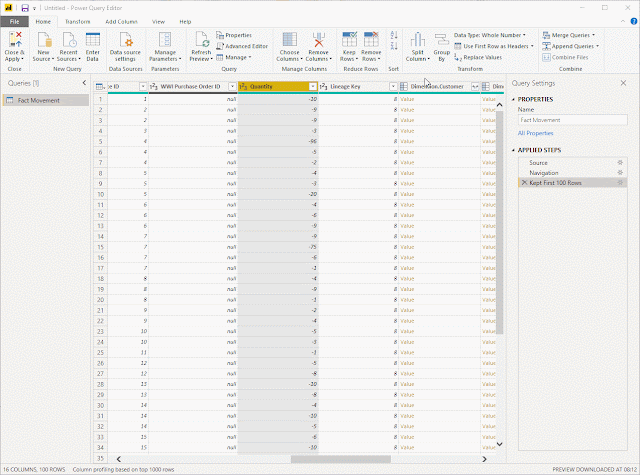The height and width of the screenshot is (475, 640).
Task: Click Combine Files
Action: [x=565, y=58]
